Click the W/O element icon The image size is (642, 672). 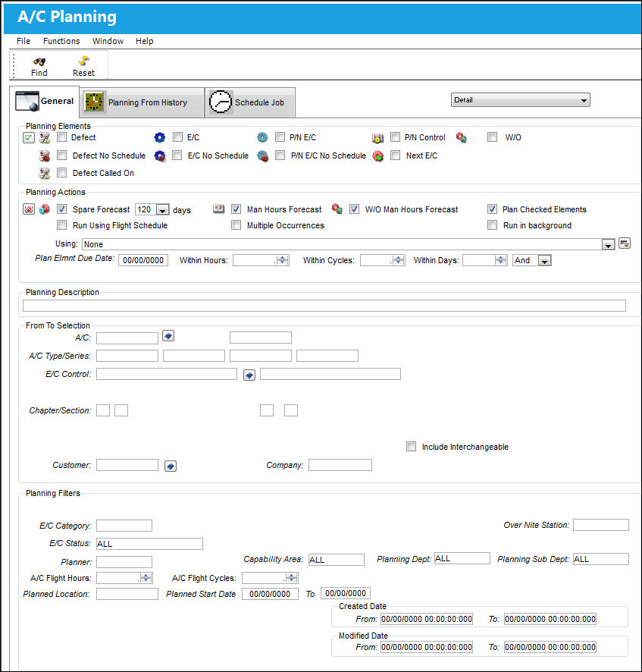click(462, 137)
